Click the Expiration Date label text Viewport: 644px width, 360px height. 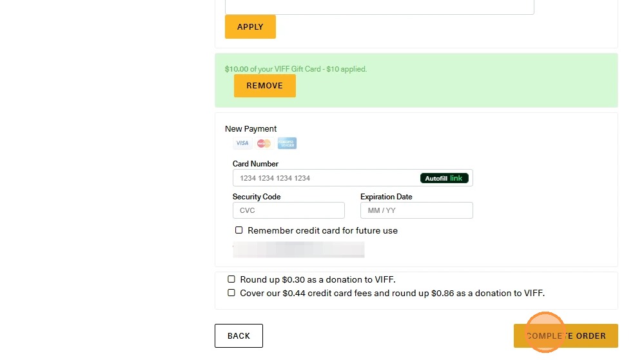(x=386, y=197)
